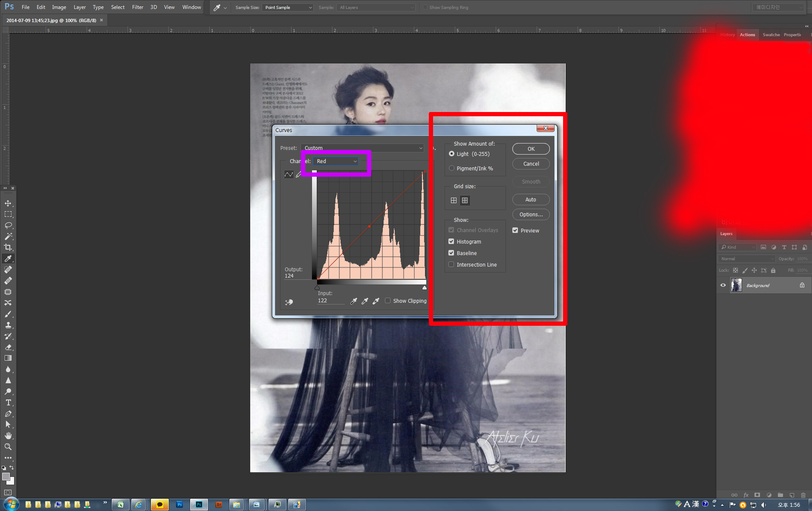Open the Sample All Layers dropdown
812x511 pixels.
click(x=376, y=7)
